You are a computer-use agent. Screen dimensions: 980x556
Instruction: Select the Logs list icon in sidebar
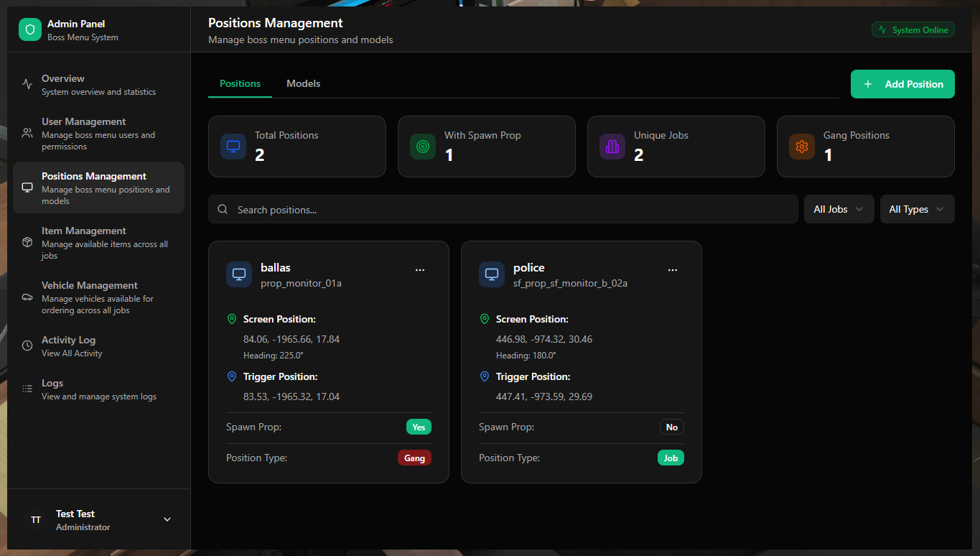tap(27, 389)
